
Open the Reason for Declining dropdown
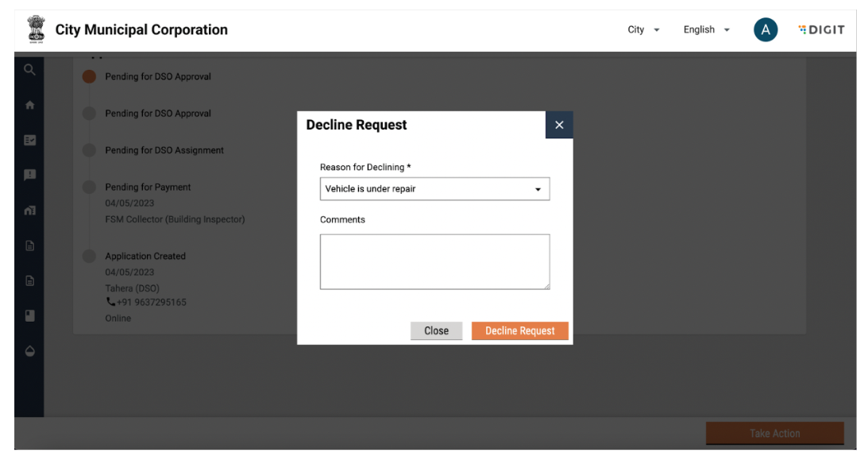pos(434,189)
